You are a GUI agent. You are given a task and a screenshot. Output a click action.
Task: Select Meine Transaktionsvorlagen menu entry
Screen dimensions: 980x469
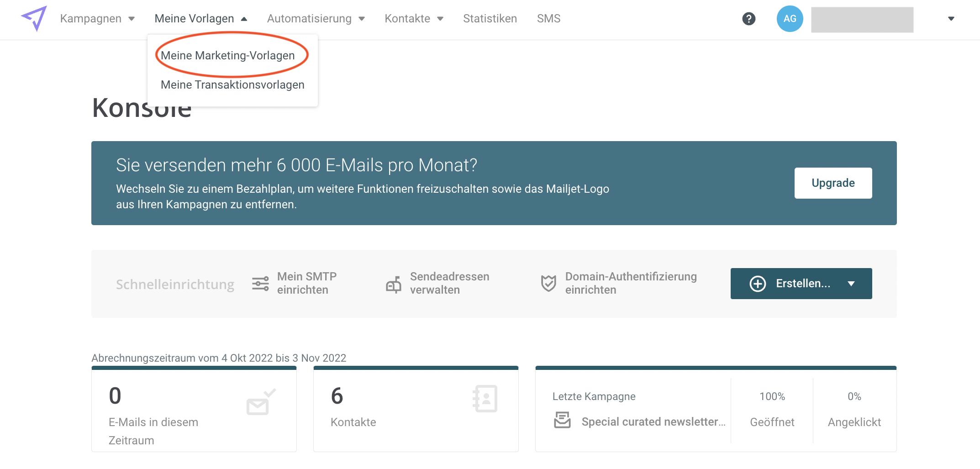pos(232,85)
